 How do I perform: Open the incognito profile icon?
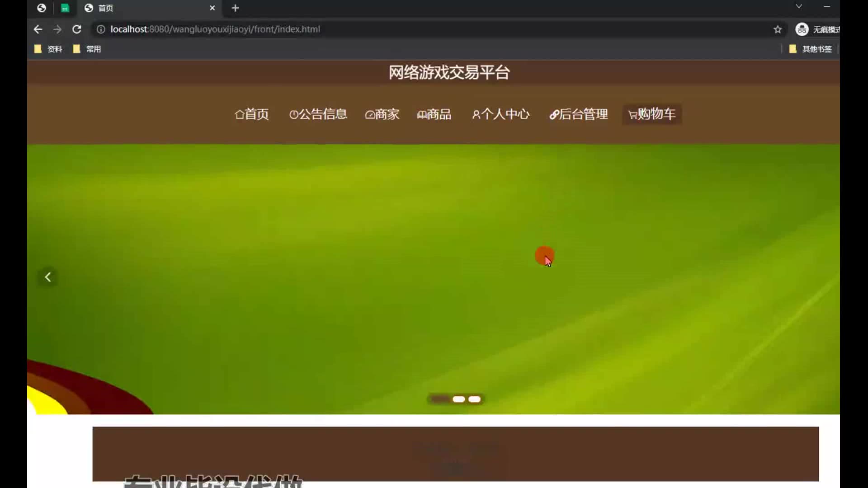(x=802, y=29)
